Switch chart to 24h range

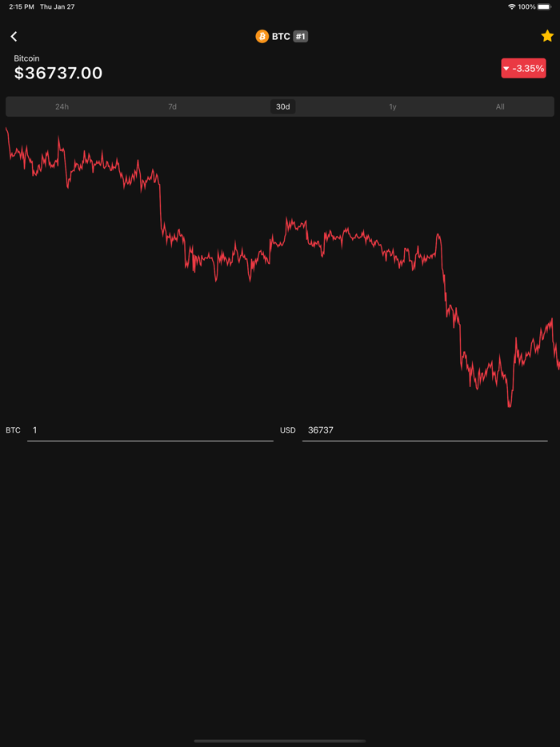[x=62, y=106]
